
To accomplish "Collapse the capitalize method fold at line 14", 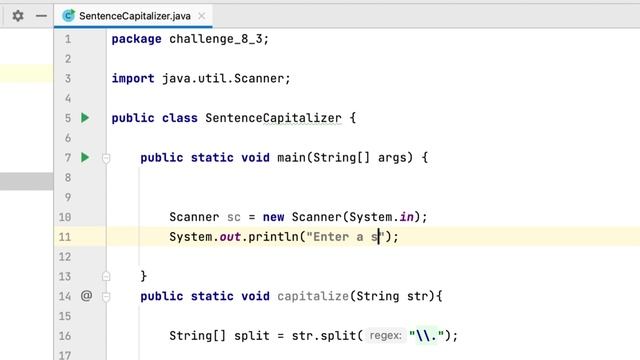I will click(106, 296).
